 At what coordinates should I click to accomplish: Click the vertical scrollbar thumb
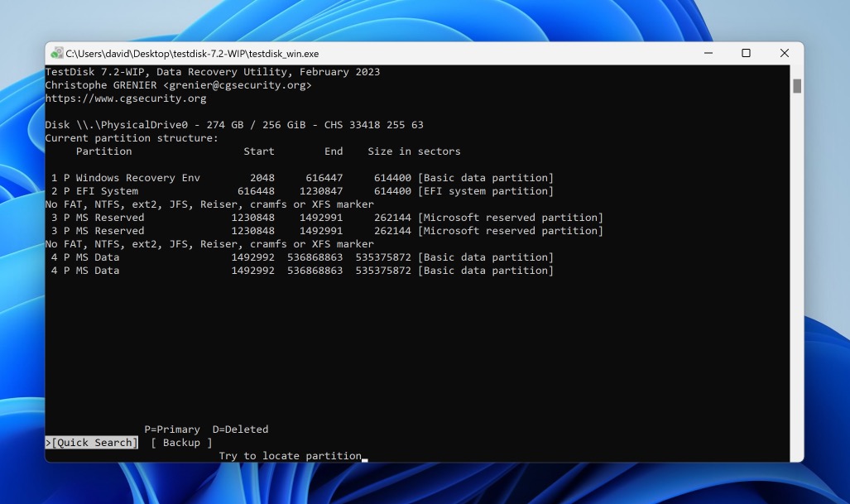(797, 85)
